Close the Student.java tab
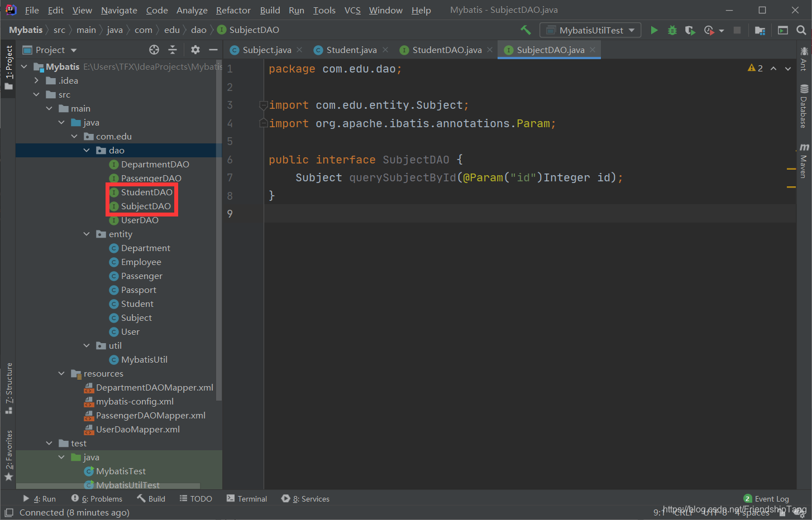The width and height of the screenshot is (812, 520). 385,50
